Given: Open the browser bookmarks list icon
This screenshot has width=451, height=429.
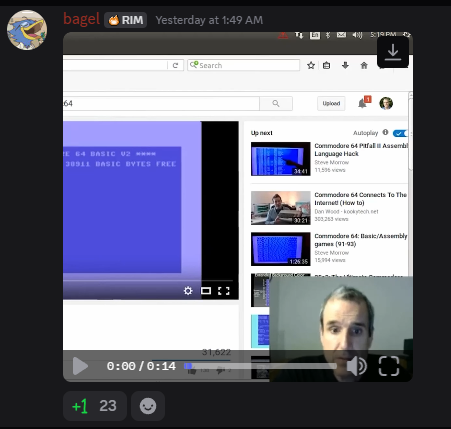Looking at the screenshot, I should 326,65.
